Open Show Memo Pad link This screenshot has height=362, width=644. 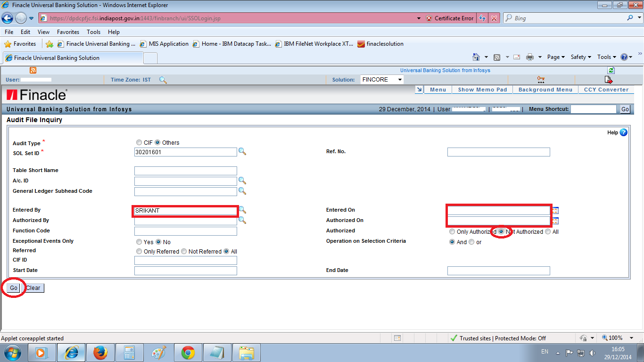482,90
